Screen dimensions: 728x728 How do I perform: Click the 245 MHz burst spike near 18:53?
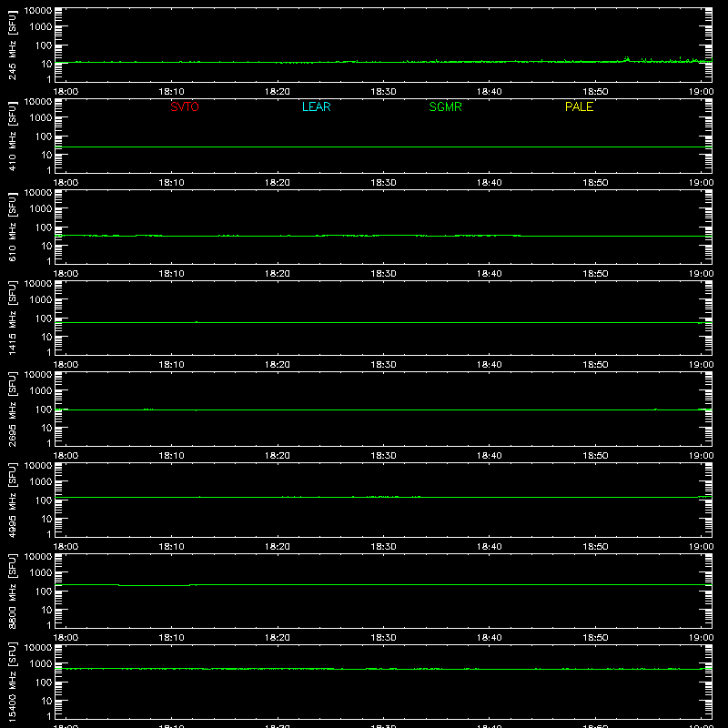tap(627, 58)
